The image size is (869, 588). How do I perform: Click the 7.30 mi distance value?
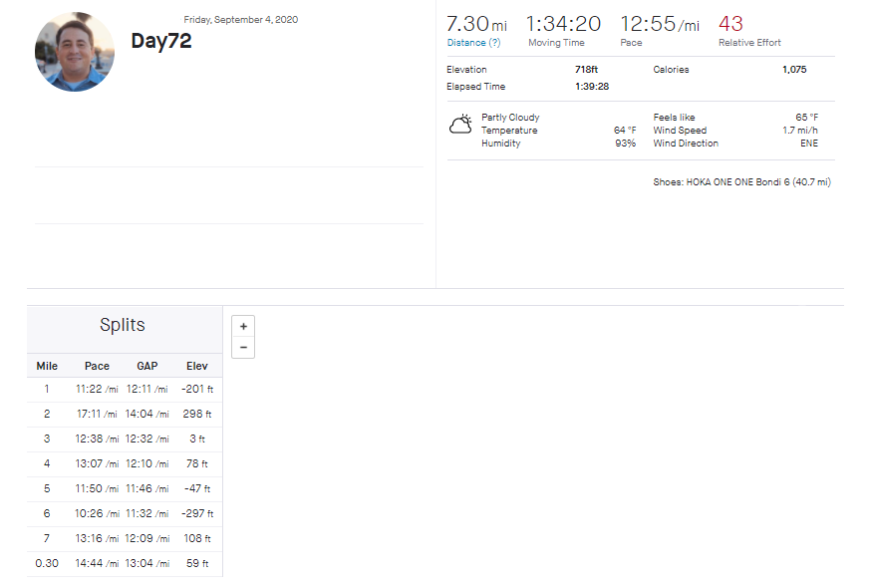(476, 24)
